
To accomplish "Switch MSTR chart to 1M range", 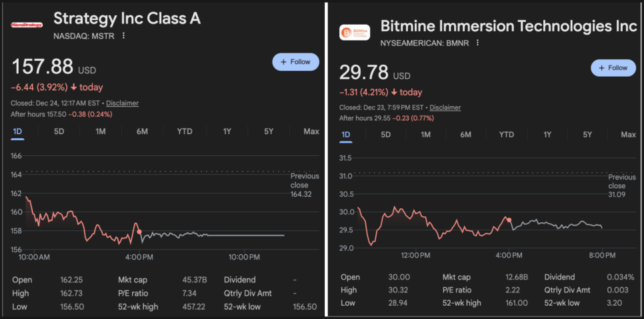I will pyautogui.click(x=101, y=131).
